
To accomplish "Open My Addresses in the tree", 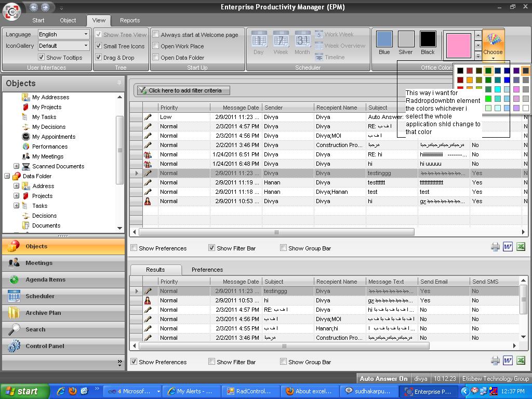I will [50, 97].
